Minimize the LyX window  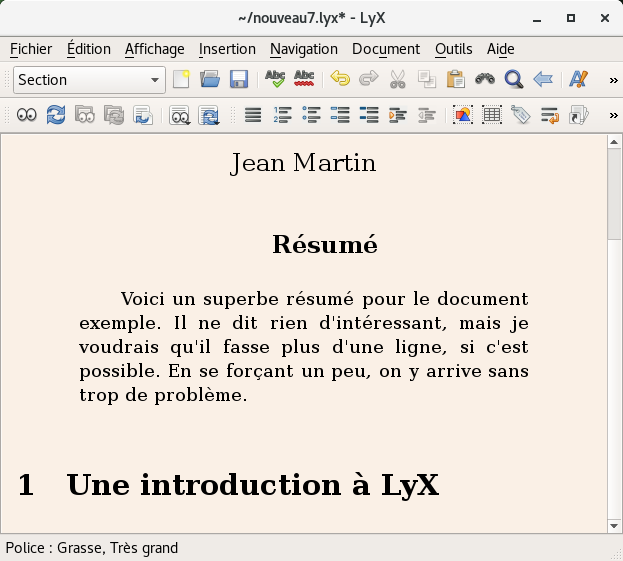(537, 18)
